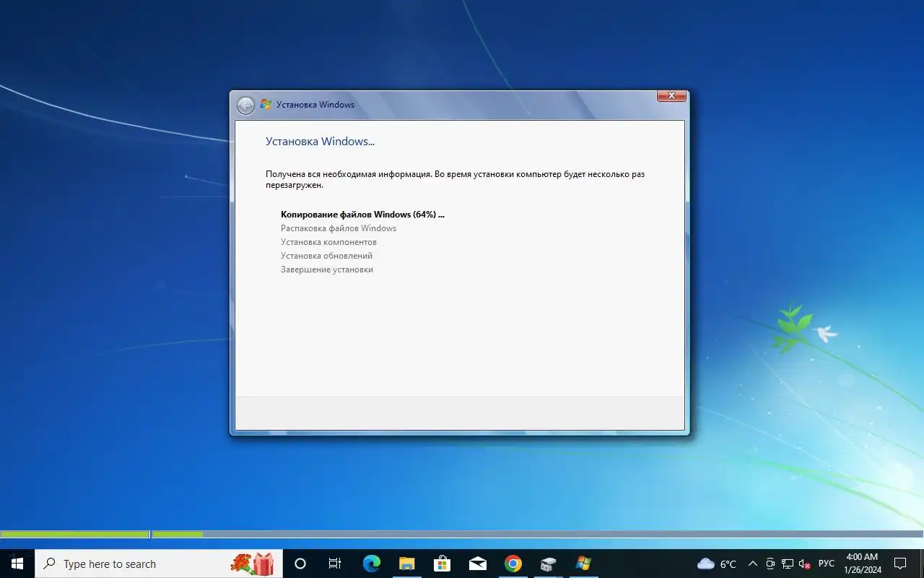The height and width of the screenshot is (578, 924).
Task: Click the back arrow in the Windows setup dialog
Action: click(245, 105)
